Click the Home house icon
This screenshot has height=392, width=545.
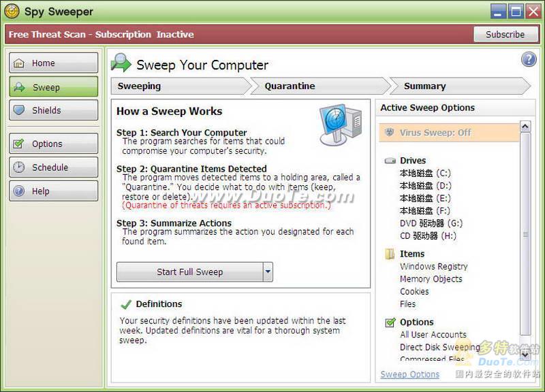[x=19, y=63]
